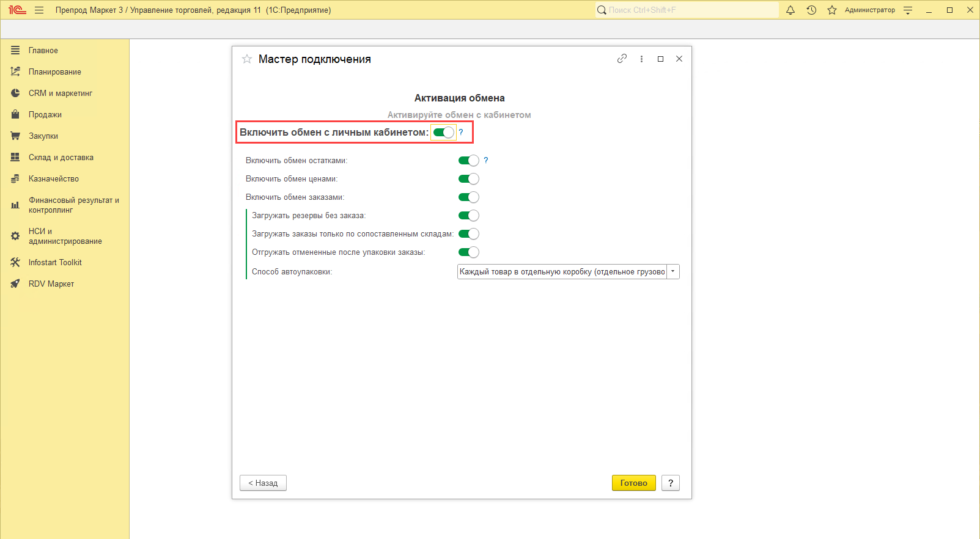980x539 pixels.
Task: Go to Склад и доставка section
Action: (61, 158)
